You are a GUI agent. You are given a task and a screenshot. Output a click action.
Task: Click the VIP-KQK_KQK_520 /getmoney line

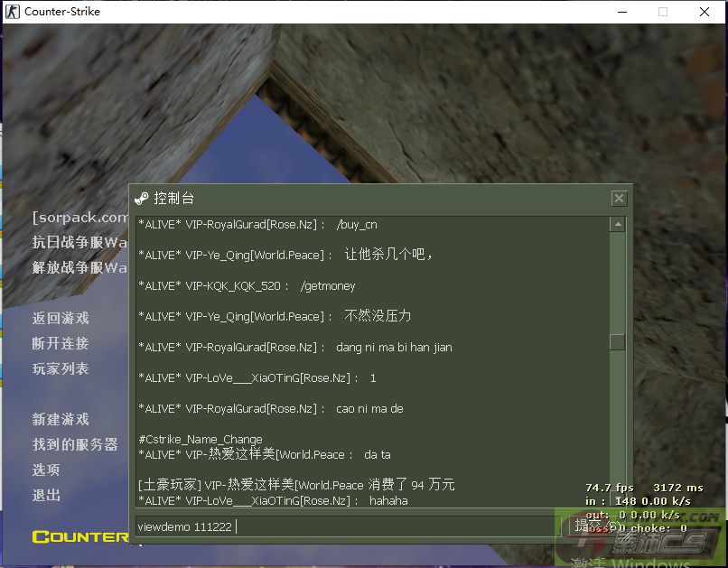point(247,286)
